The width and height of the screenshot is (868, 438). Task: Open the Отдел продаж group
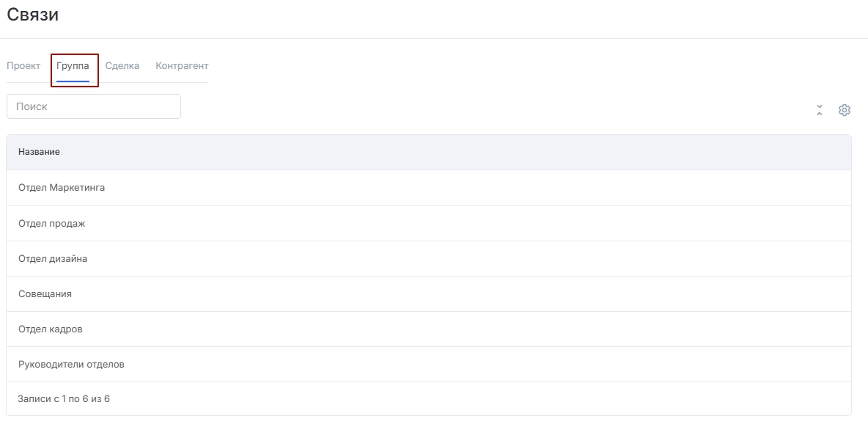click(x=52, y=223)
